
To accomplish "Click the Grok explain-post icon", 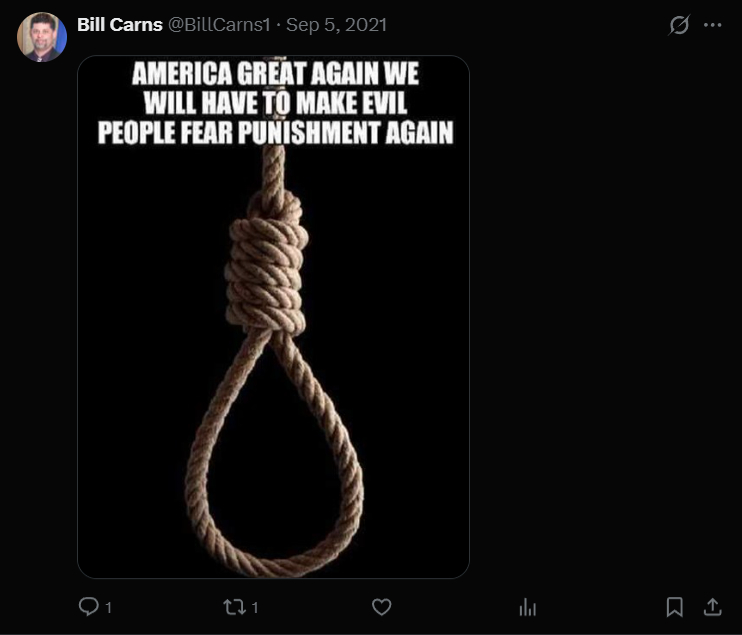I will 679,25.
